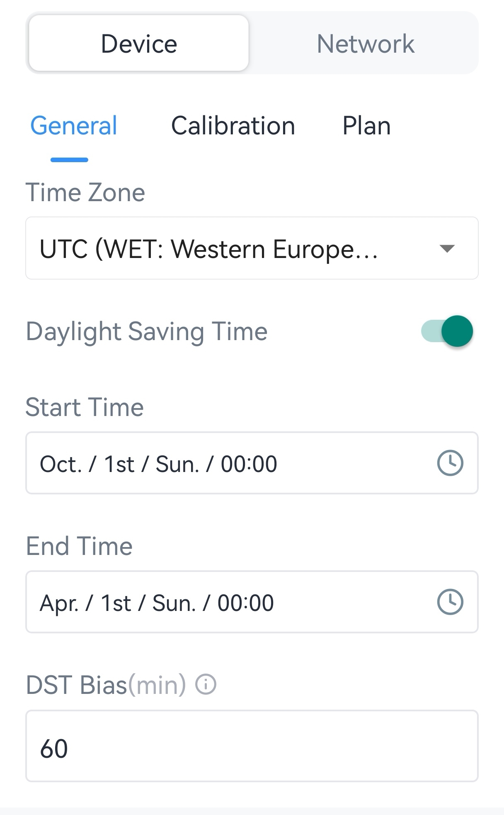This screenshot has width=504, height=815.
Task: Click the End Time label text
Action: click(x=79, y=546)
